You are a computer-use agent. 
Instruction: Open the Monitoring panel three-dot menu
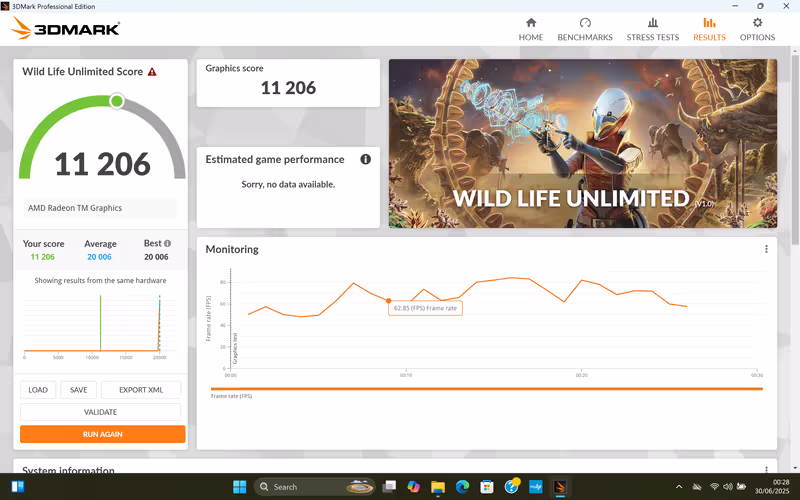766,249
